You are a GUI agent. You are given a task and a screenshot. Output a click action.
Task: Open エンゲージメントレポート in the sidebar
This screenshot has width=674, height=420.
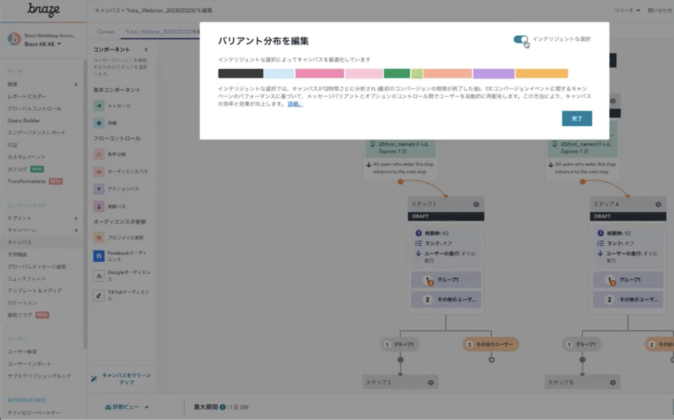[37, 133]
